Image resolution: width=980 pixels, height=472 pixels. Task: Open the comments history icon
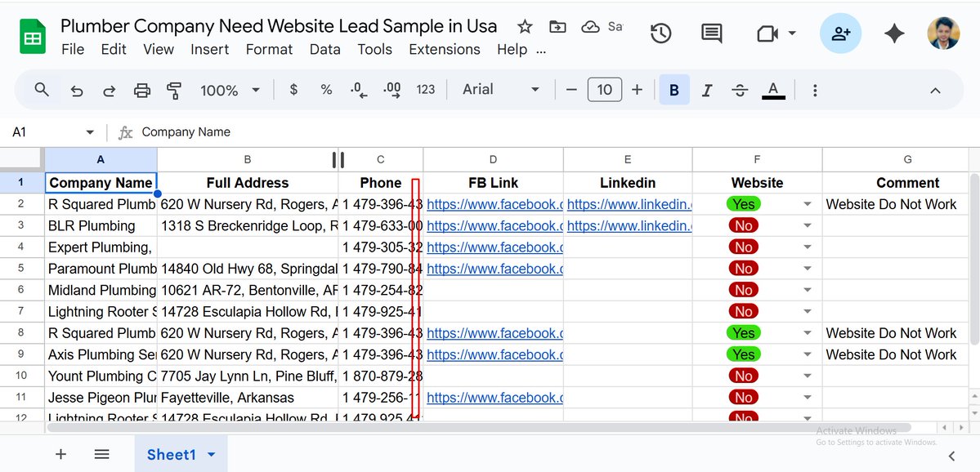(x=711, y=33)
